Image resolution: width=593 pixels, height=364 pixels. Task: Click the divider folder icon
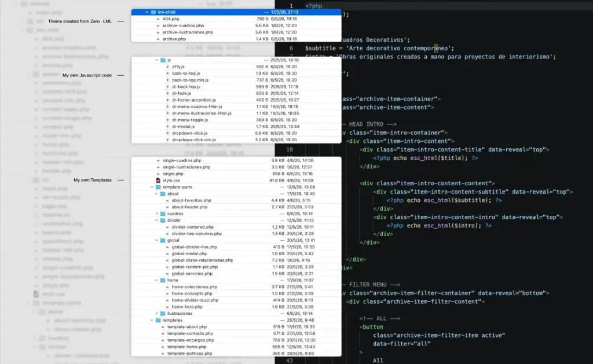[163, 220]
